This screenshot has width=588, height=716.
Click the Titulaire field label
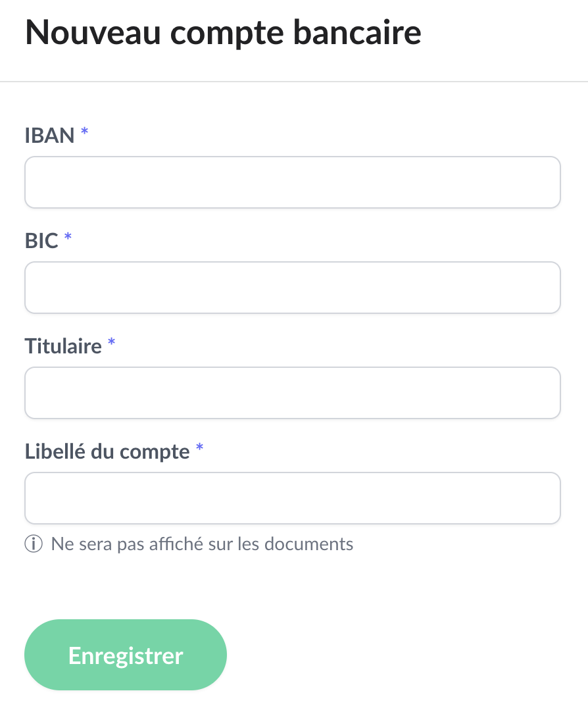63,346
